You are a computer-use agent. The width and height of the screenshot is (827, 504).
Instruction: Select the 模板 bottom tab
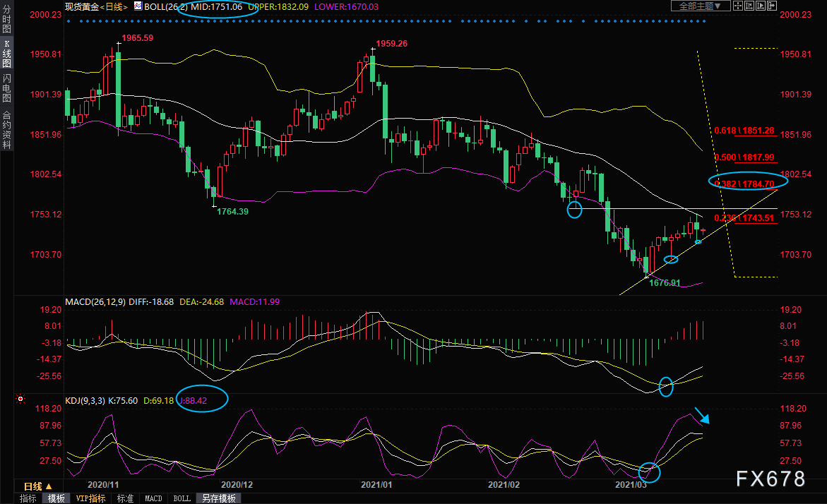[56, 498]
